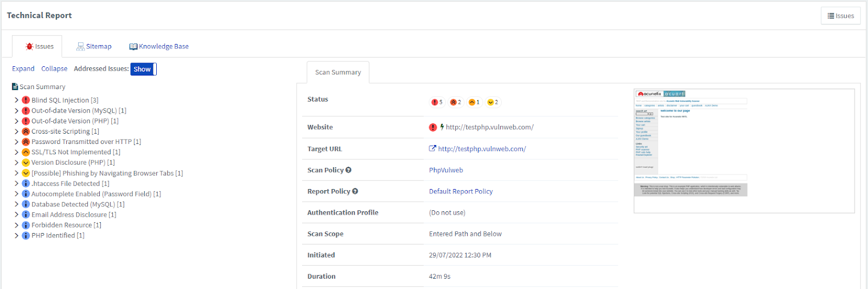Toggle the Addressed Issues Show switch
The height and width of the screenshot is (289, 868).
pyautogui.click(x=143, y=69)
